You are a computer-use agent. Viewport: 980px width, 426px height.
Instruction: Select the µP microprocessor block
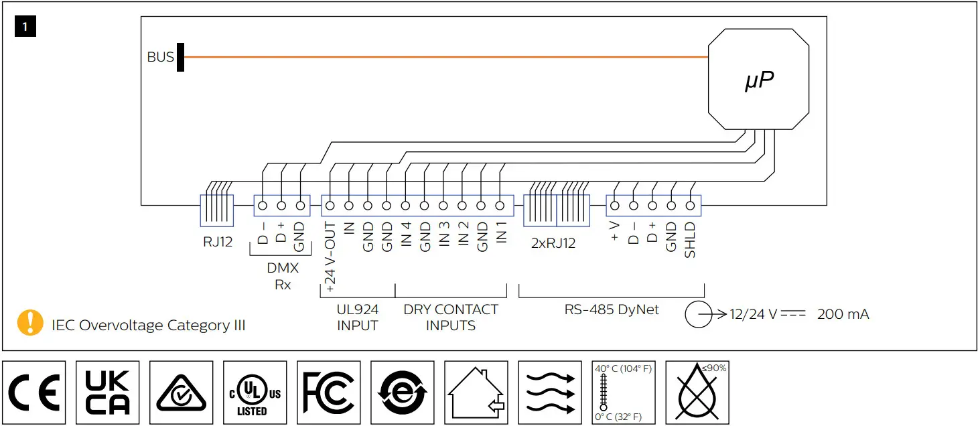[x=758, y=78]
